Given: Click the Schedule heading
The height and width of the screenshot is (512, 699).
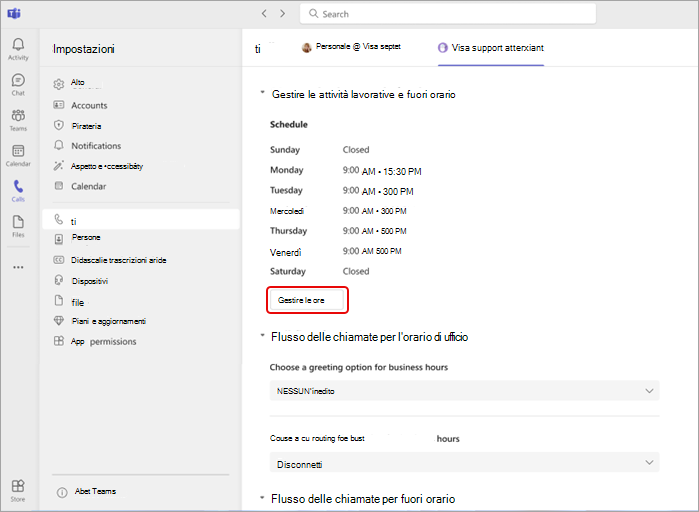Looking at the screenshot, I should point(289,124).
